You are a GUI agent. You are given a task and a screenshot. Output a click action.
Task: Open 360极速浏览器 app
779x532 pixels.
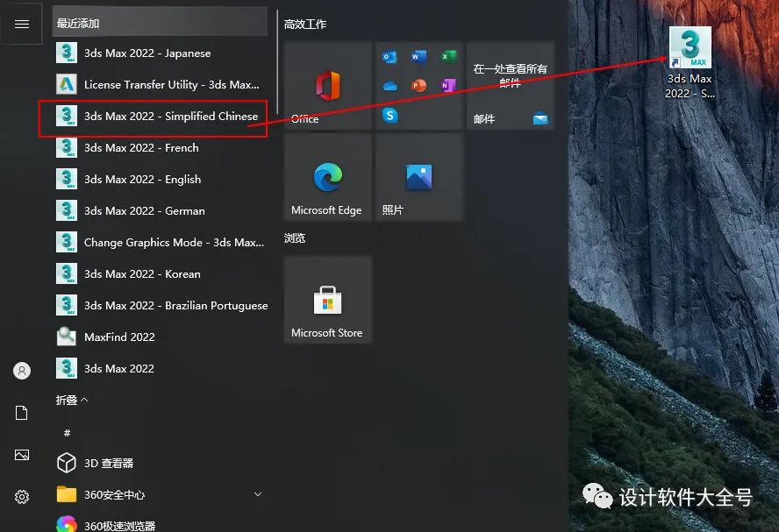pyautogui.click(x=160, y=525)
